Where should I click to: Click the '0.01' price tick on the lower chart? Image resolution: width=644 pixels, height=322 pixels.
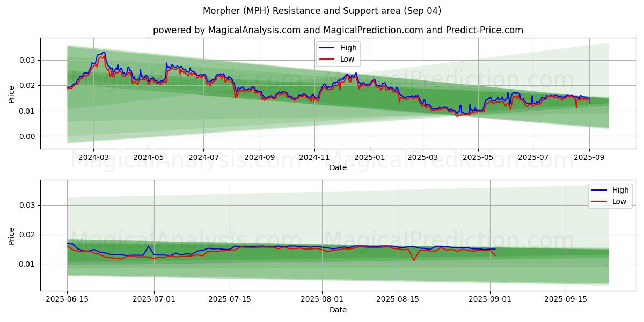pyautogui.click(x=28, y=264)
